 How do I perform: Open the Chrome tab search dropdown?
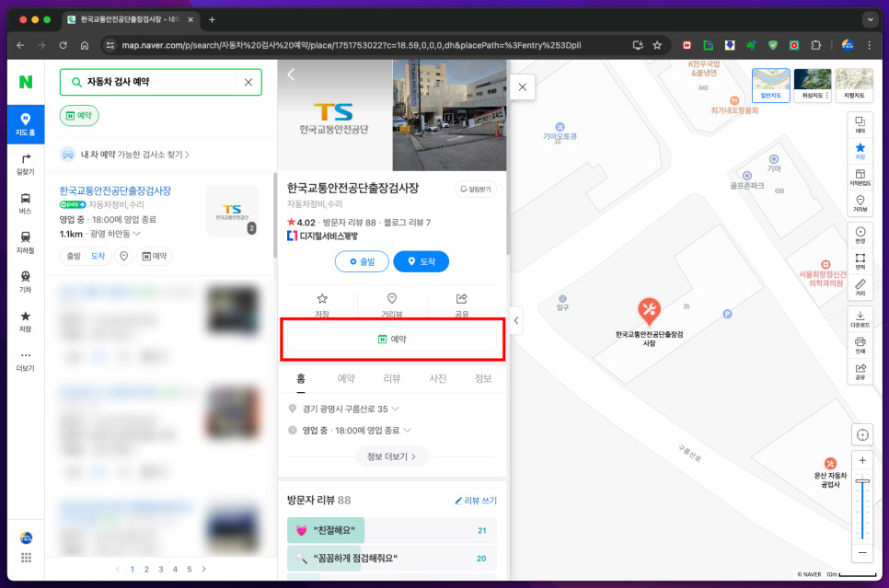click(x=870, y=19)
